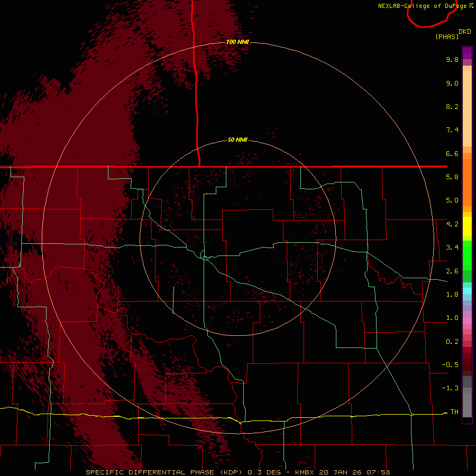
Task: Click the bright green color bar segment
Action: tap(467, 255)
